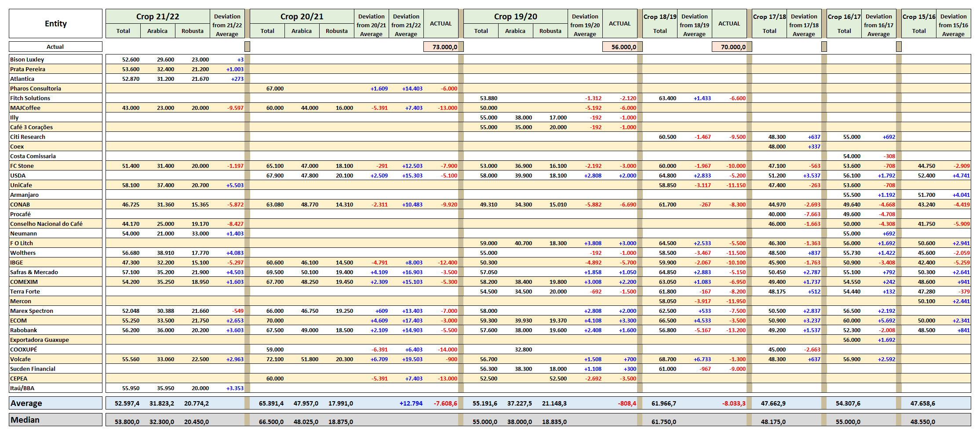Click the CONAB entity name
This screenshot has width=980, height=435.
(20, 204)
